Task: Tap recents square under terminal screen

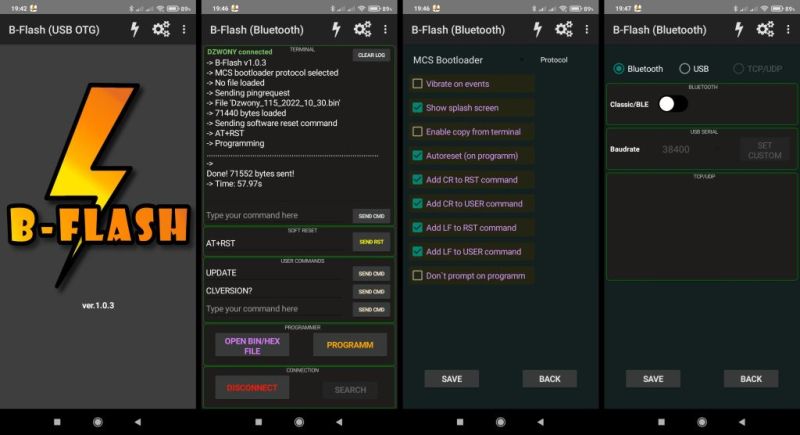Action: 259,422
